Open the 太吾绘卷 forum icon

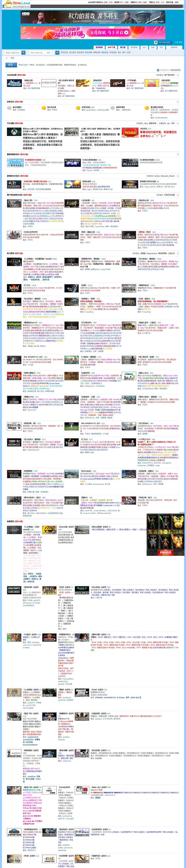tap(72, 203)
